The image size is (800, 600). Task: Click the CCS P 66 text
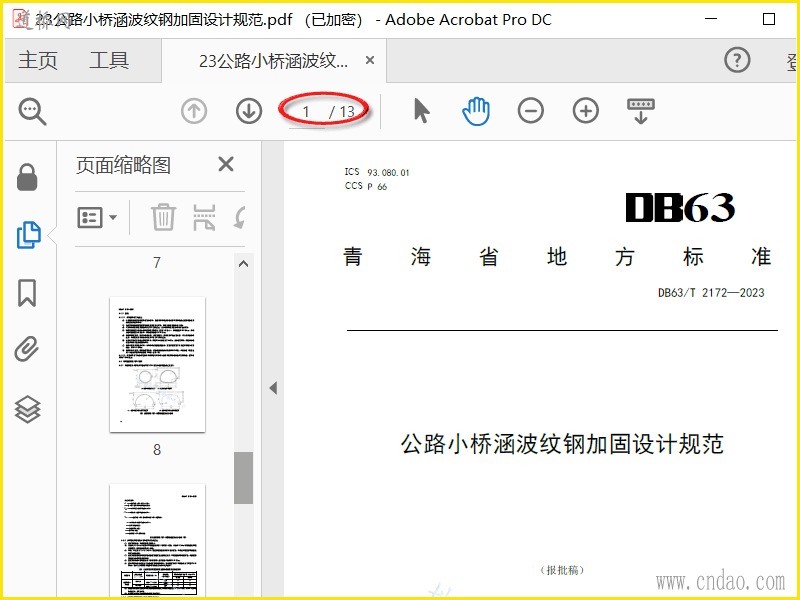pyautogui.click(x=366, y=186)
